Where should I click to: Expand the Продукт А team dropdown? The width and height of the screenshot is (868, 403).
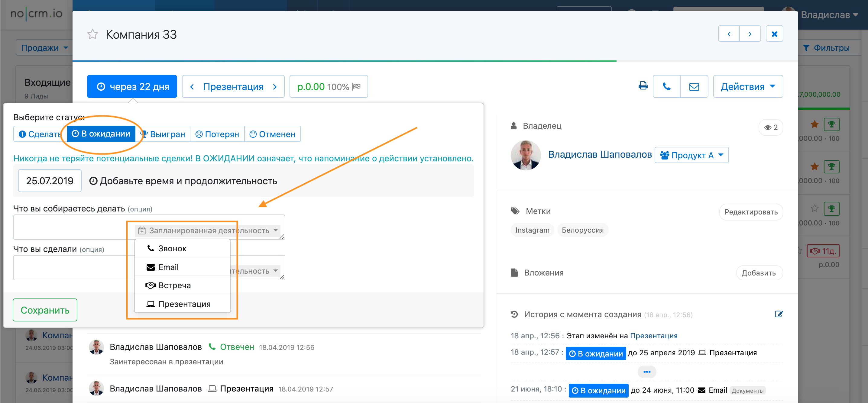click(x=691, y=155)
